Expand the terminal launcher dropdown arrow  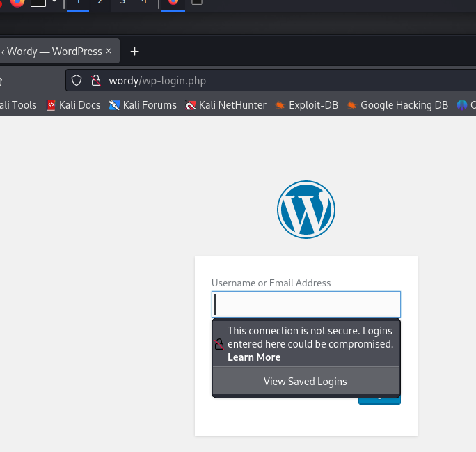54,1
